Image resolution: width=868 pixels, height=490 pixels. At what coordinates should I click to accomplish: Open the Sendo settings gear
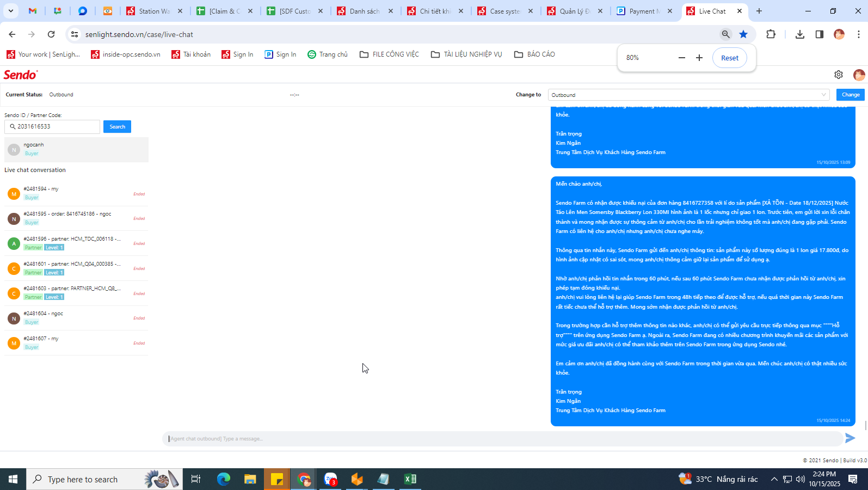point(839,75)
